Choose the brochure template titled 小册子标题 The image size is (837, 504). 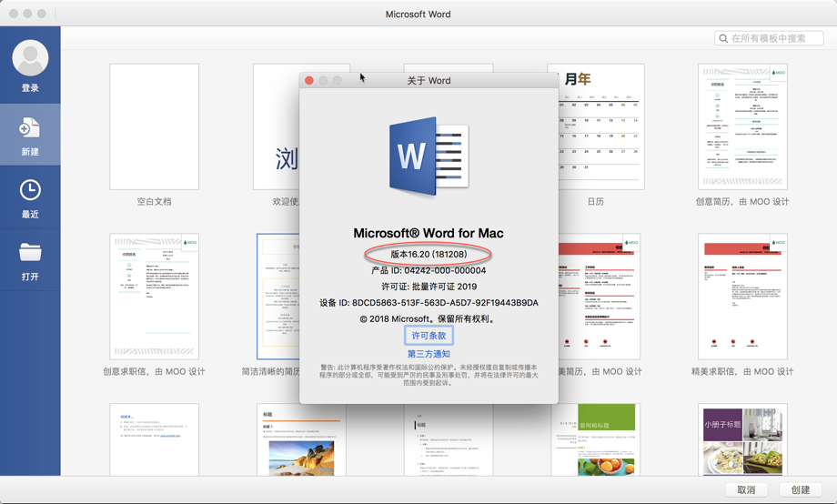[x=742, y=439]
